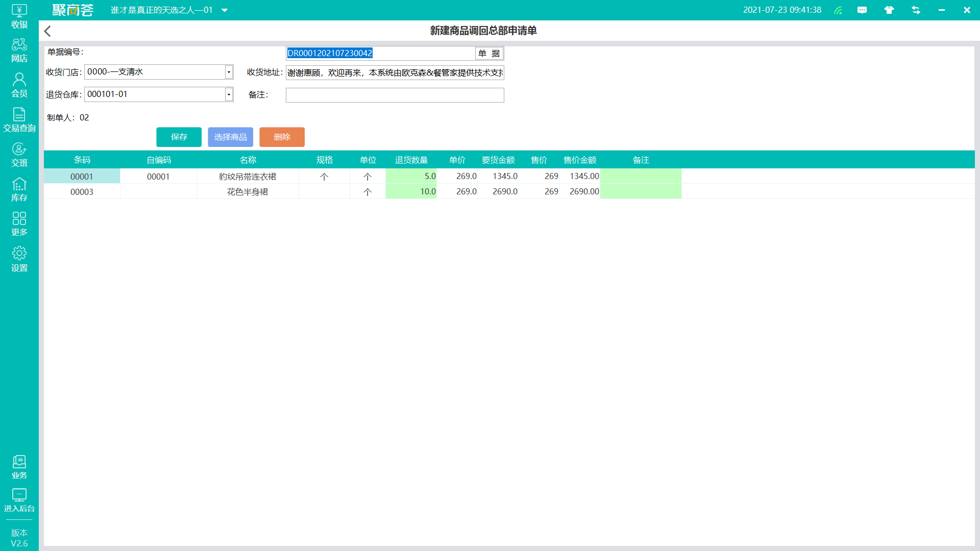Click the shirt skin theme icon

click(x=889, y=10)
